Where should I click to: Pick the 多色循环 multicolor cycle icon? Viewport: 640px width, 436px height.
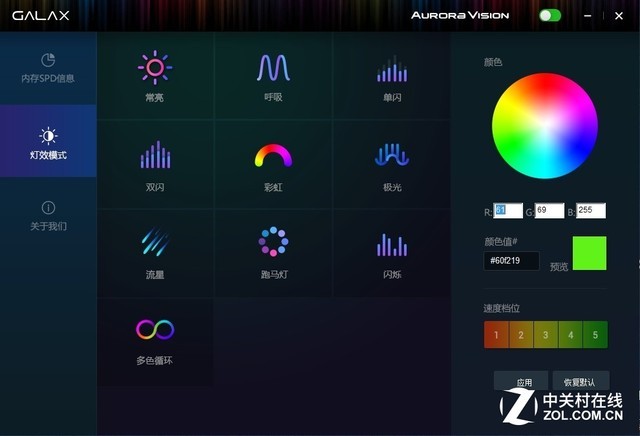[x=154, y=330]
